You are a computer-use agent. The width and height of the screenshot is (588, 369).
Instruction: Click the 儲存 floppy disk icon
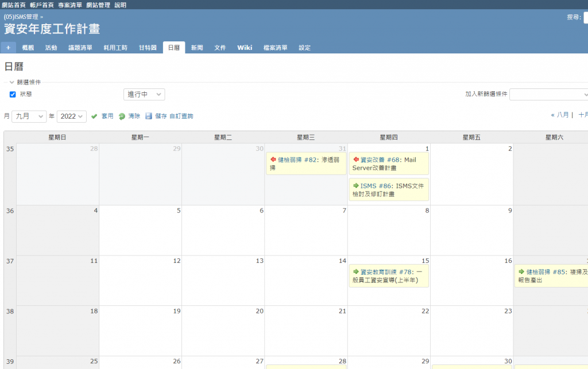pos(149,116)
